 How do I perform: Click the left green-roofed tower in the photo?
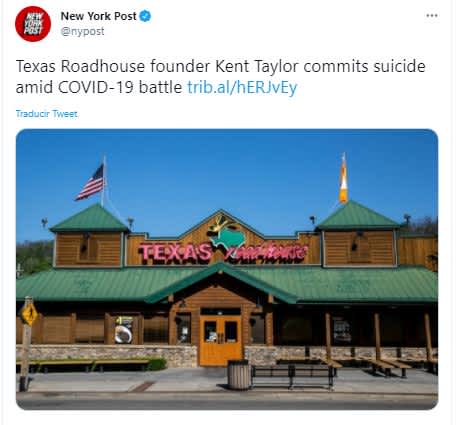tap(89, 236)
